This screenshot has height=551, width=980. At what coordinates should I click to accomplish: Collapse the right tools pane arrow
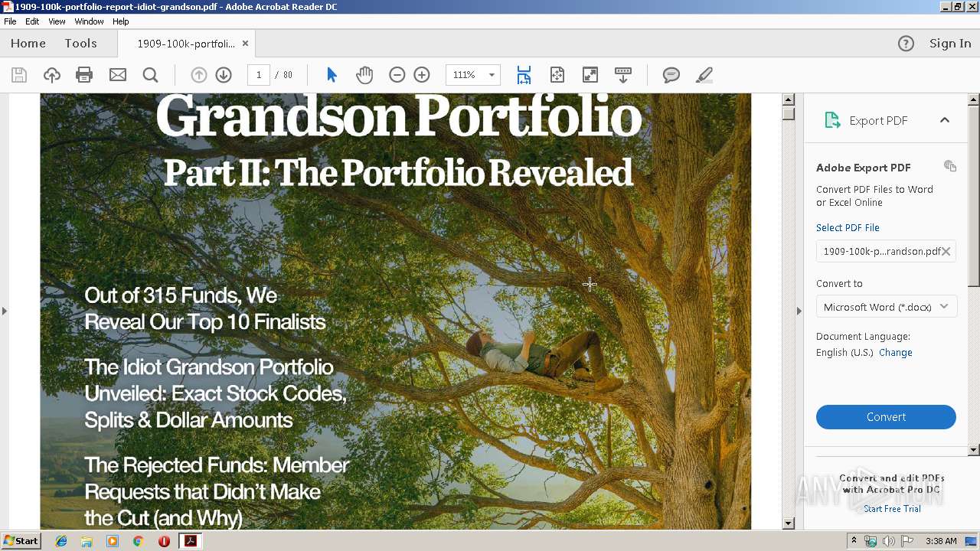pyautogui.click(x=799, y=311)
